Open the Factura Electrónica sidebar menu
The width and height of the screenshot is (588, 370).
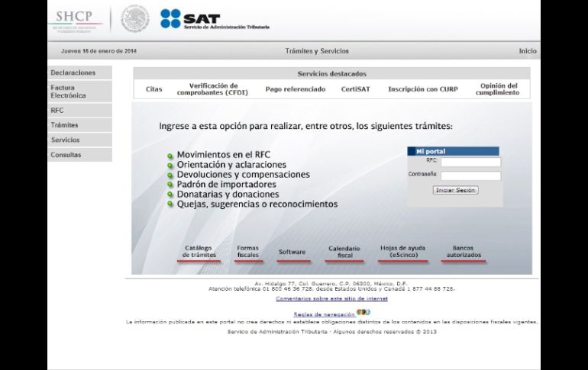tap(79, 92)
